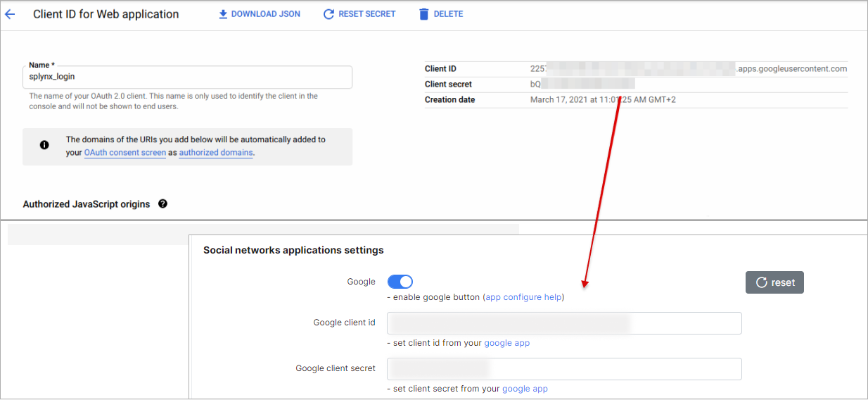The height and width of the screenshot is (400, 868).
Task: Click the info icon in domains notice
Action: click(x=44, y=145)
